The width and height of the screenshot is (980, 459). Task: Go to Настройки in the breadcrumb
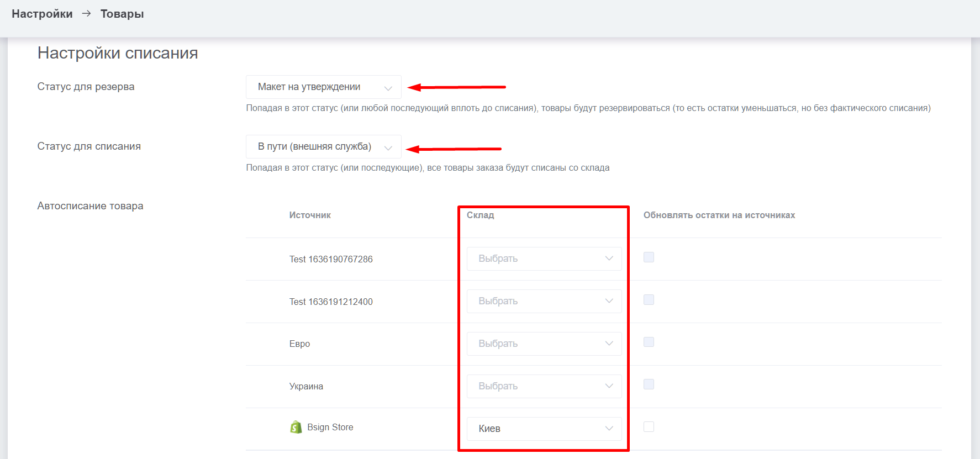pos(42,14)
